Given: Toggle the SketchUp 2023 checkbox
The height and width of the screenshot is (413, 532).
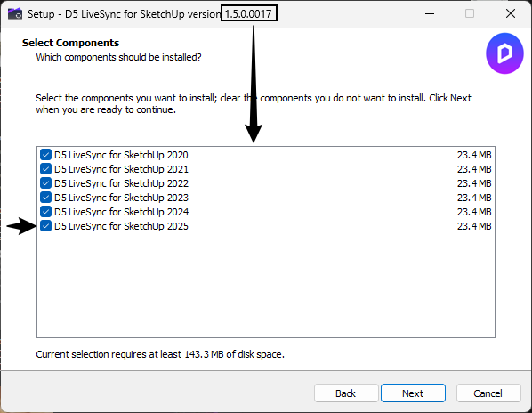Looking at the screenshot, I should (45, 198).
